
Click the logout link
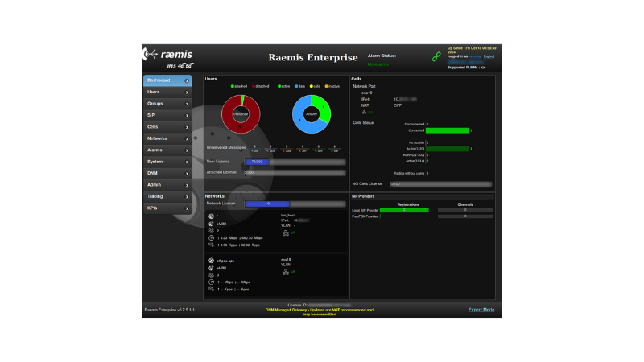[489, 56]
